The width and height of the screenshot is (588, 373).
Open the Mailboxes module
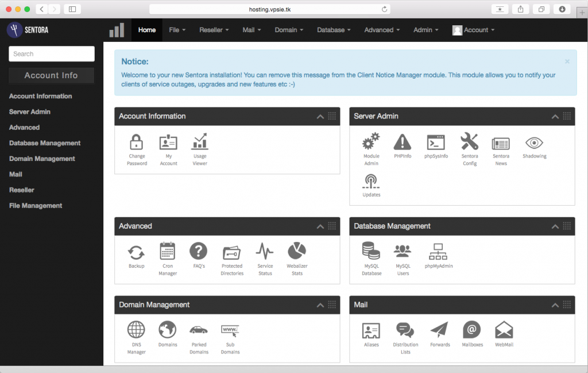pos(472,334)
